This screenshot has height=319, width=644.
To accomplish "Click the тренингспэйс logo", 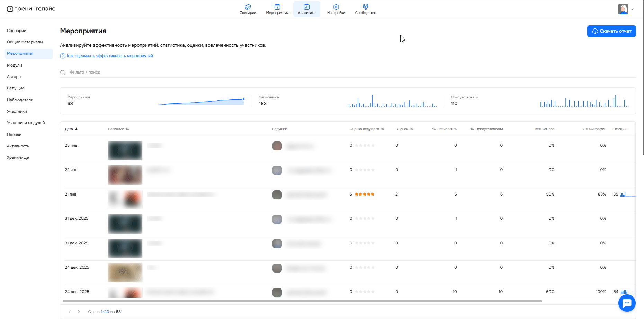I will click(31, 9).
